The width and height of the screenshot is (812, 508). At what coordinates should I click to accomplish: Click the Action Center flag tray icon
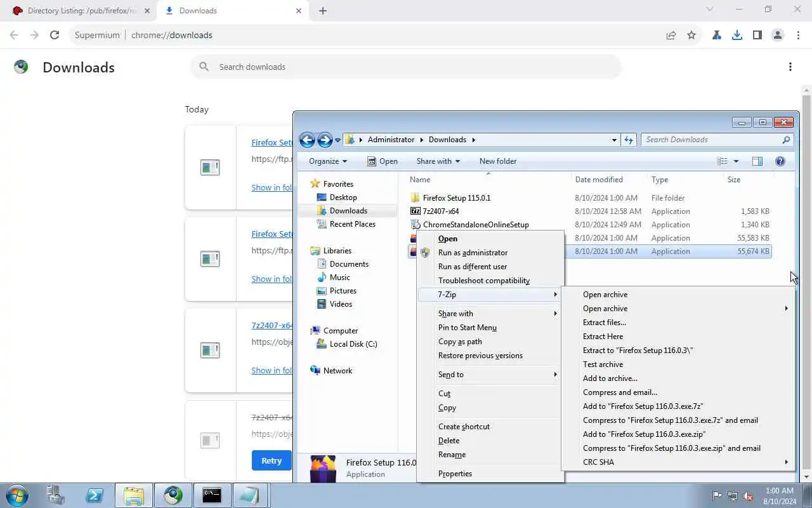pos(717,496)
